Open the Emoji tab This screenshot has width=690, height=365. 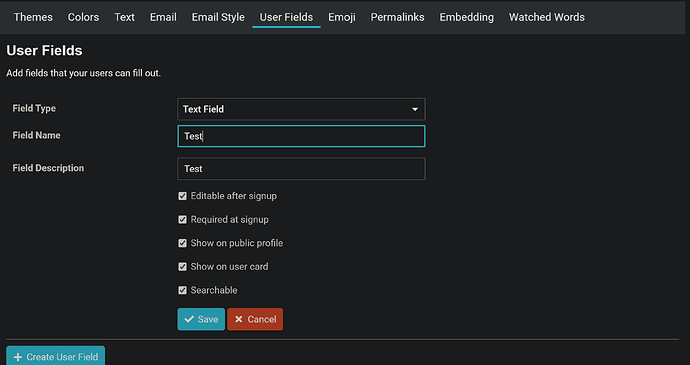(x=342, y=17)
